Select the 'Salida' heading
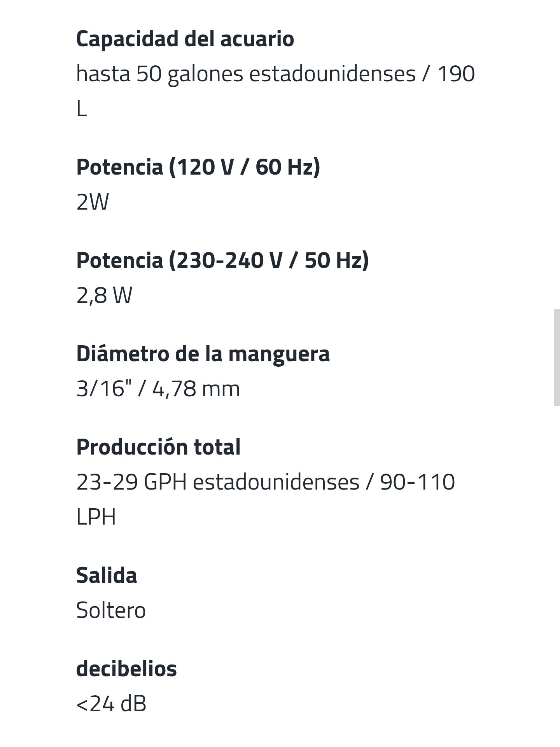The image size is (560, 747). point(107,575)
